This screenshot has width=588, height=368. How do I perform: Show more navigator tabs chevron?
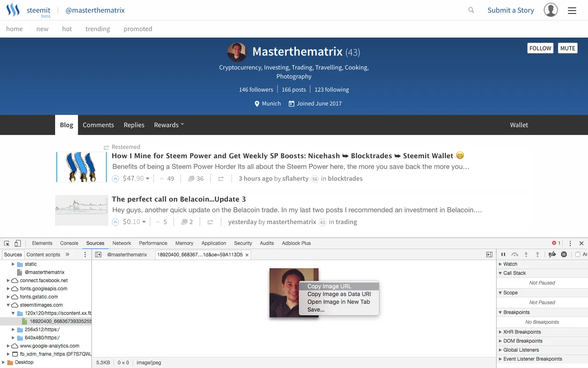click(x=68, y=254)
